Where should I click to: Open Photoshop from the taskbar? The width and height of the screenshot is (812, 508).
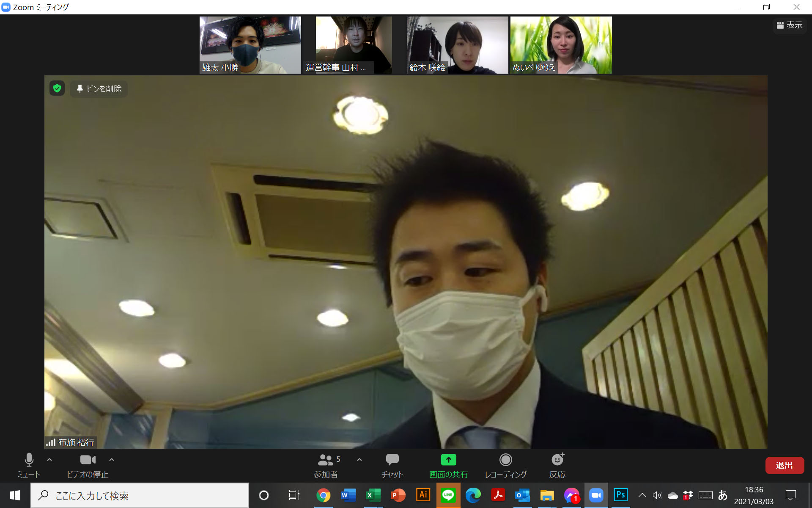point(620,495)
